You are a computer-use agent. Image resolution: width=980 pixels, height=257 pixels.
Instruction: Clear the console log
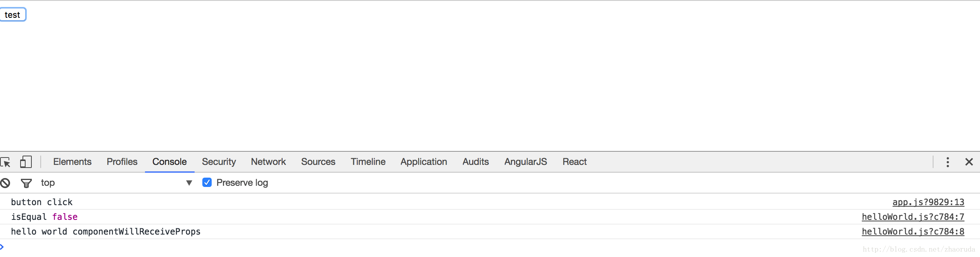pos(5,183)
